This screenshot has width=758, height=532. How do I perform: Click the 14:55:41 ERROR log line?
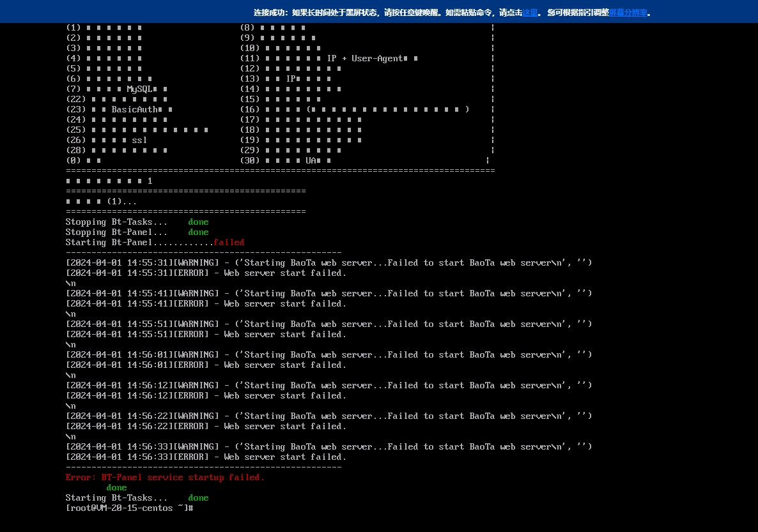[206, 304]
